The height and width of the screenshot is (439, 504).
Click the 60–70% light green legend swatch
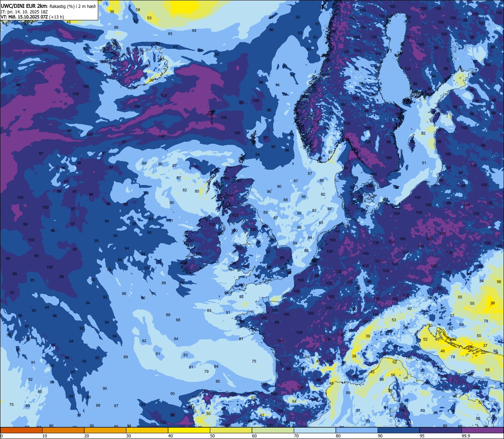(273, 430)
